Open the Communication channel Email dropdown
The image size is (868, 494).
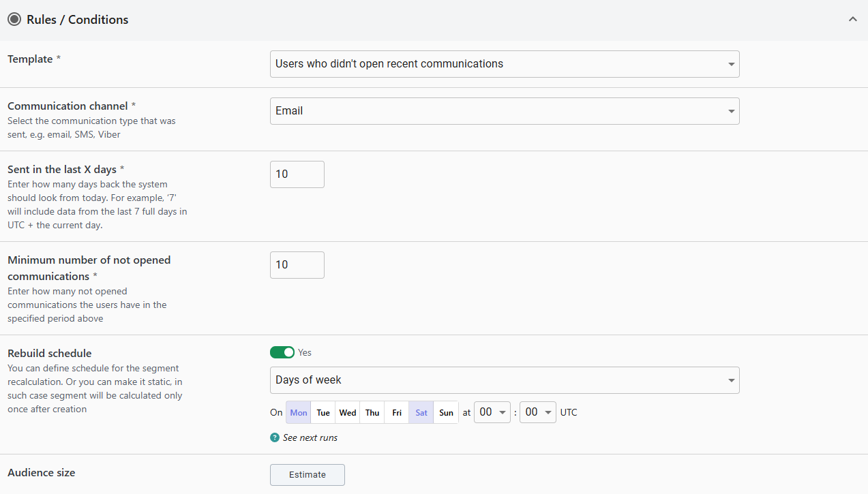click(x=505, y=111)
